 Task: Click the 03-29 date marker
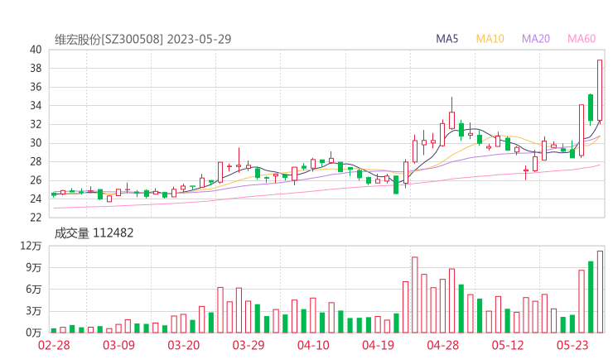point(248,345)
